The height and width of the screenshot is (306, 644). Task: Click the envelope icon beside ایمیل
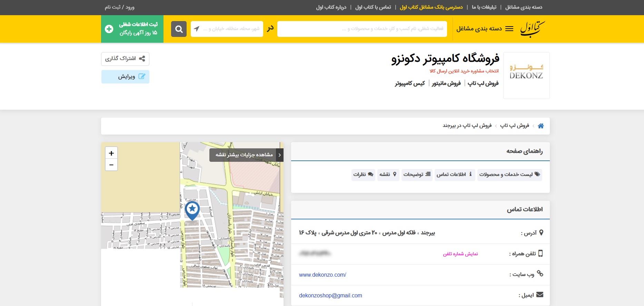click(x=540, y=295)
